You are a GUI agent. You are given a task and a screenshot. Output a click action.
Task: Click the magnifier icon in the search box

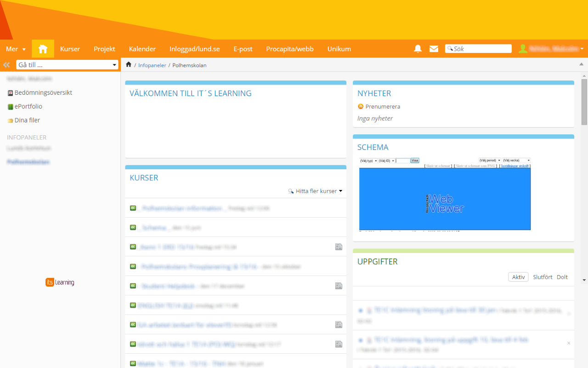coord(450,49)
